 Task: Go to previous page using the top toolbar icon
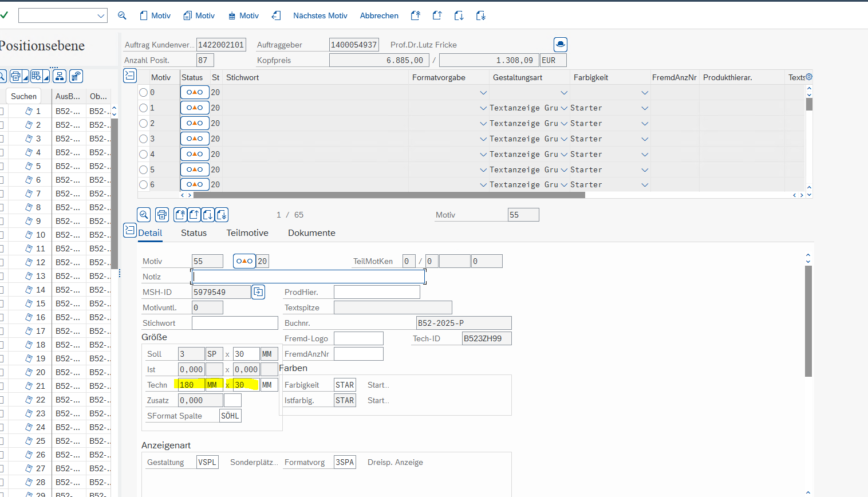tap(437, 15)
